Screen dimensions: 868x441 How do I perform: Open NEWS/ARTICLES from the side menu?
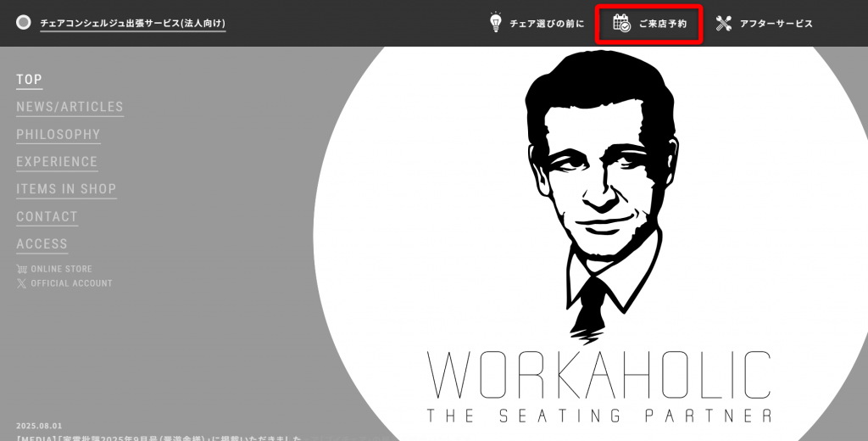coord(70,107)
